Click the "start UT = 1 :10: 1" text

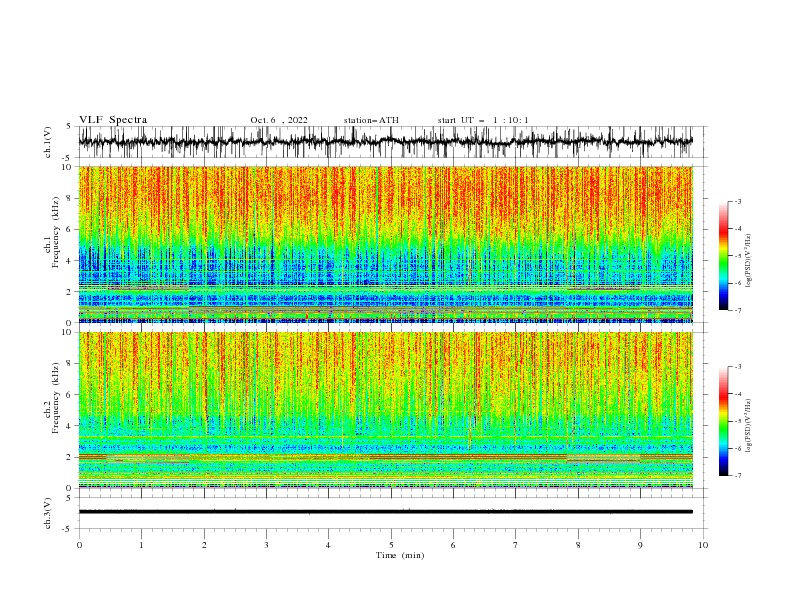click(x=483, y=120)
